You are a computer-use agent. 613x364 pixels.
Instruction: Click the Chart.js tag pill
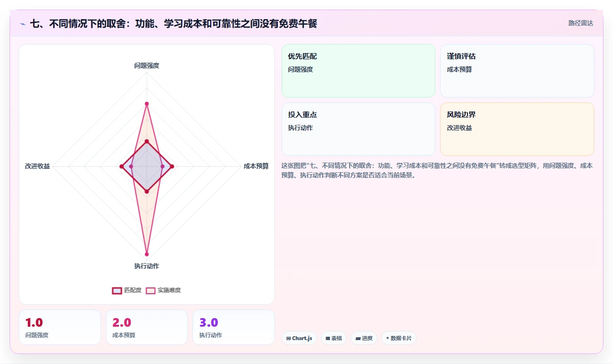(x=299, y=338)
